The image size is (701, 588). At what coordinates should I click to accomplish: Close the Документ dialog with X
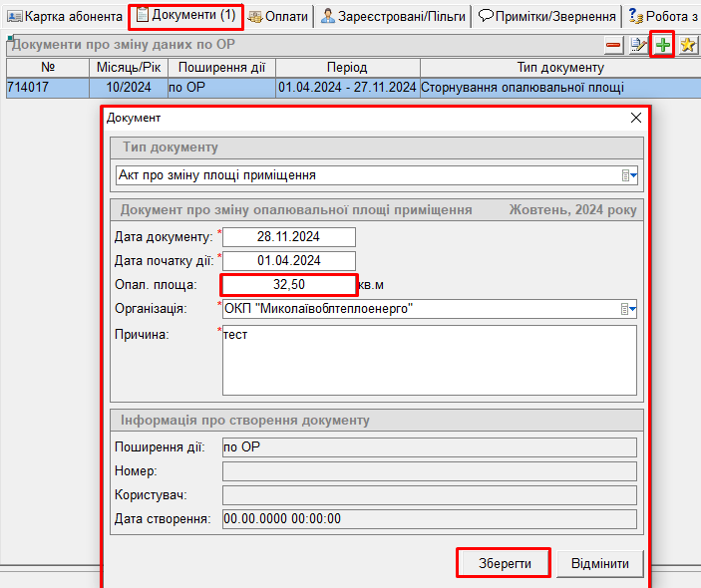pyautogui.click(x=636, y=118)
